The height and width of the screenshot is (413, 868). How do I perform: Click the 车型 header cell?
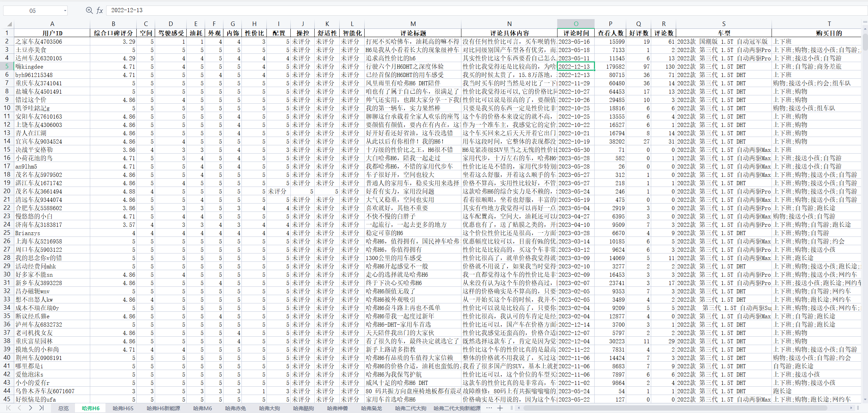[724, 33]
